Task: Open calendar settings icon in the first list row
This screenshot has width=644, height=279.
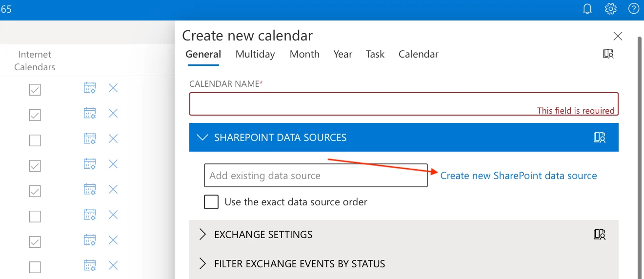Action: coord(90,88)
